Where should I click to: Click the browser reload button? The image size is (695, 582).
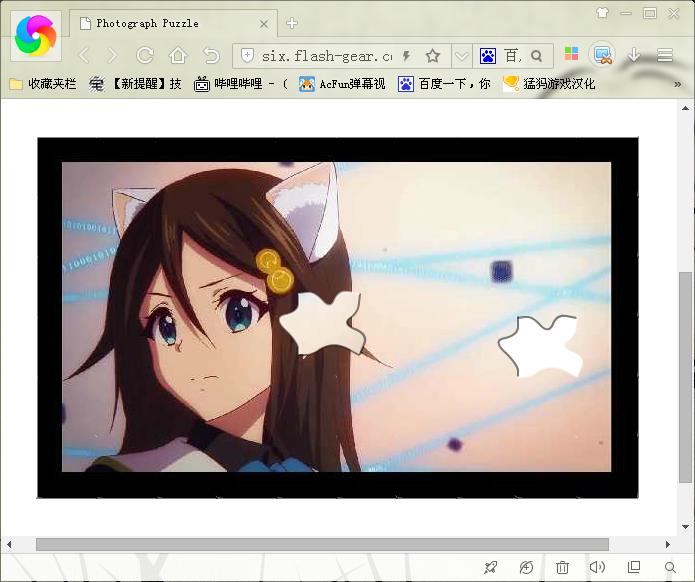pos(145,56)
